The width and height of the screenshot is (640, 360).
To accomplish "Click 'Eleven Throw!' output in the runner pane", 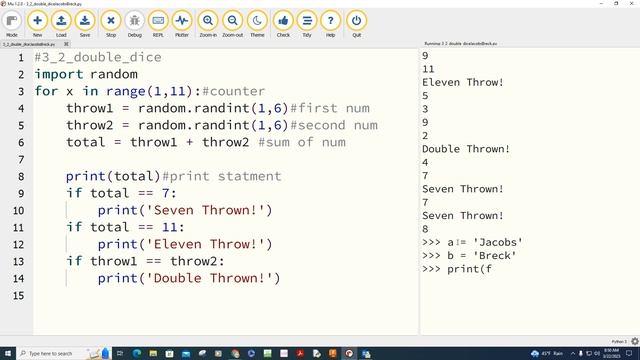I will point(463,82).
